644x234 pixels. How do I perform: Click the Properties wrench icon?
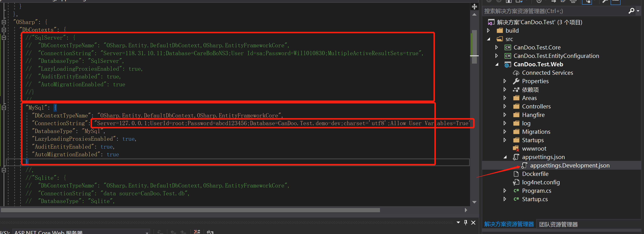[516, 81]
